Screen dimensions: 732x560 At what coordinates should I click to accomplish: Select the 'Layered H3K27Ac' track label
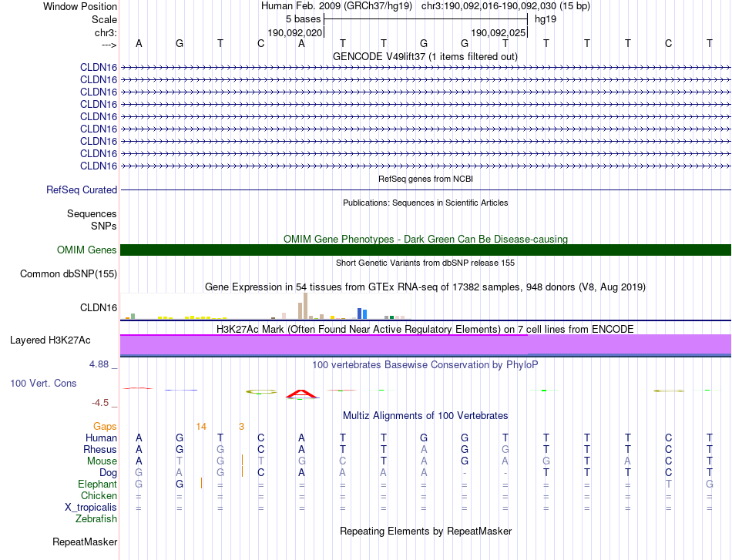pyautogui.click(x=50, y=340)
